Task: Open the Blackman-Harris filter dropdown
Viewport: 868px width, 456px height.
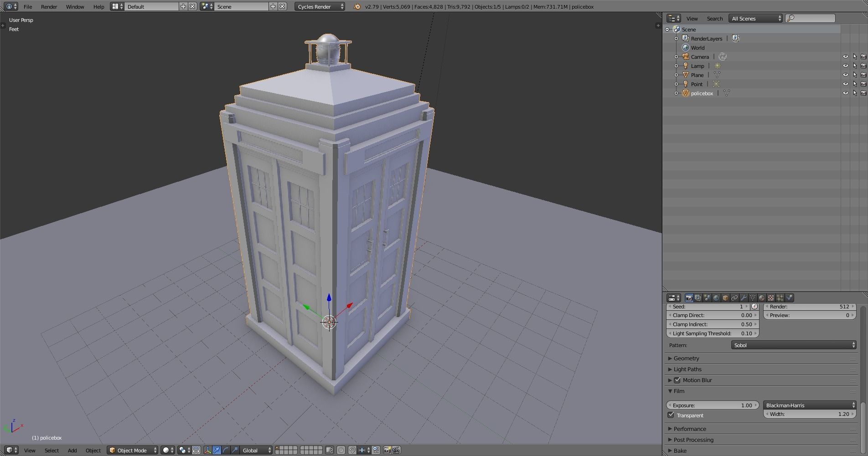Action: [x=810, y=405]
